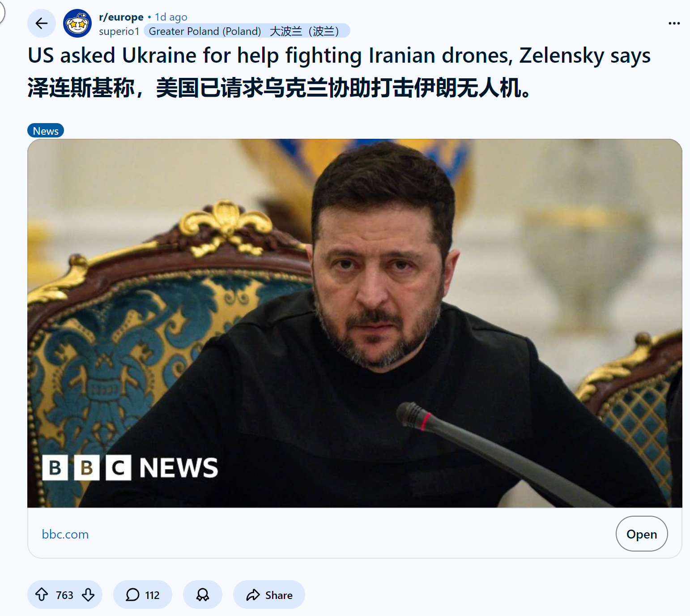Select the Greater Poland (Poland) user flair

click(x=247, y=31)
